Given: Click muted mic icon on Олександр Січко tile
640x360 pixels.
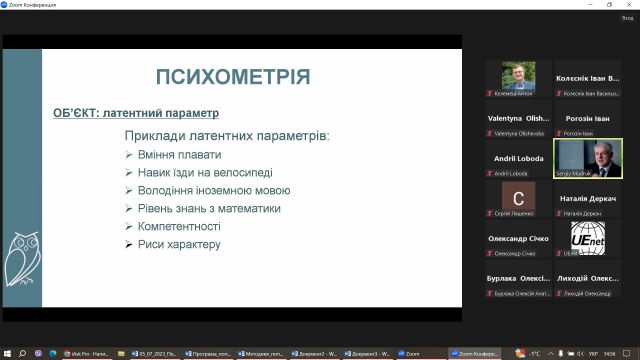Looking at the screenshot, I should coord(489,253).
